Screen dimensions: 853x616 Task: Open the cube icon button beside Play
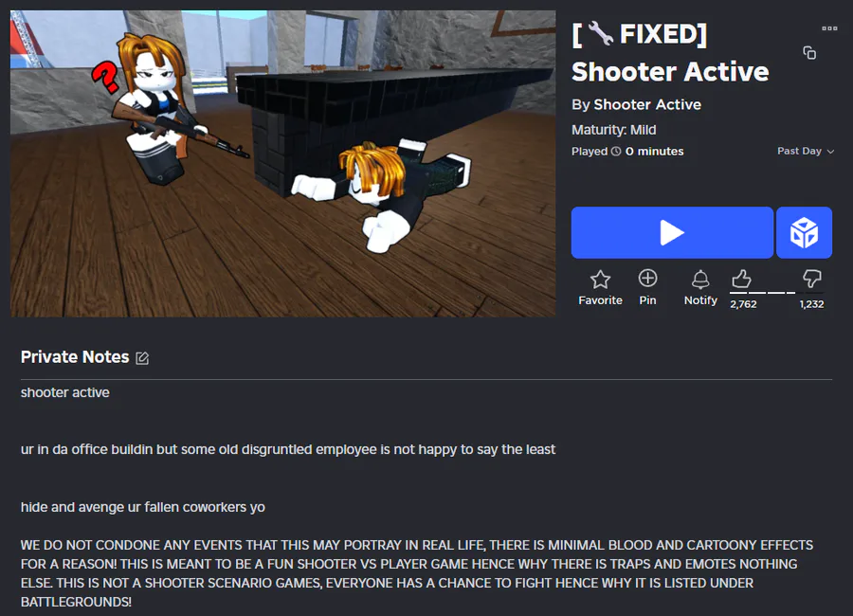(804, 232)
